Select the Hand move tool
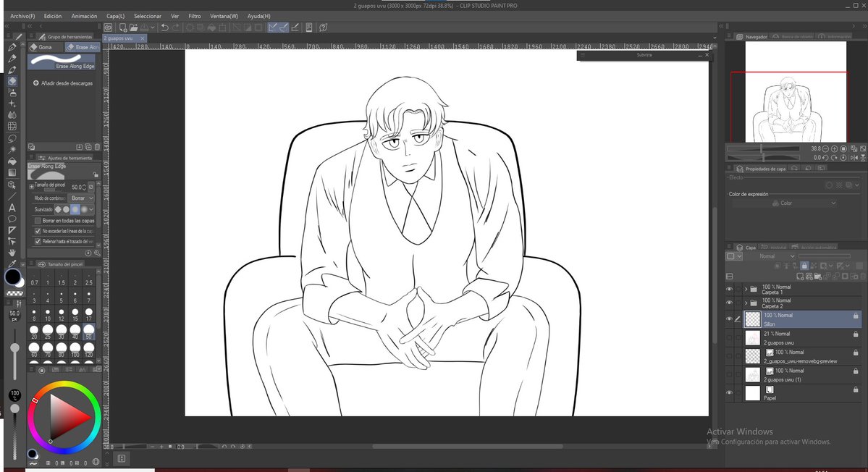The height and width of the screenshot is (472, 868). pos(12,253)
